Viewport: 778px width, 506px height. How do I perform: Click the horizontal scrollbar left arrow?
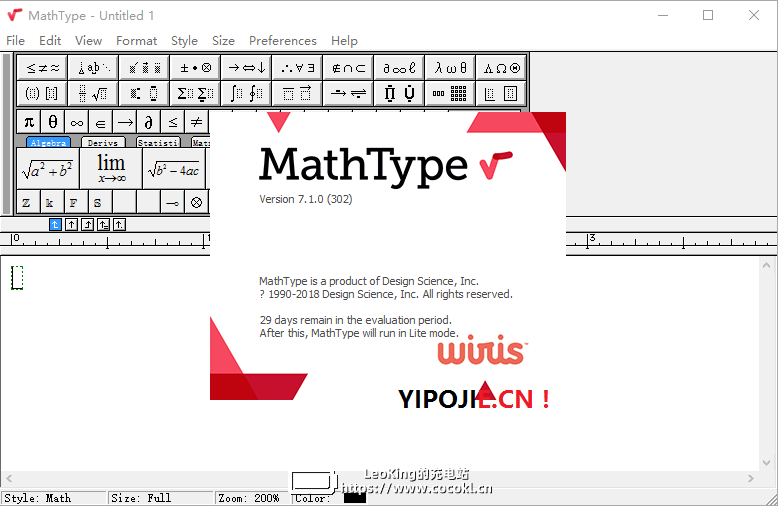9,479
